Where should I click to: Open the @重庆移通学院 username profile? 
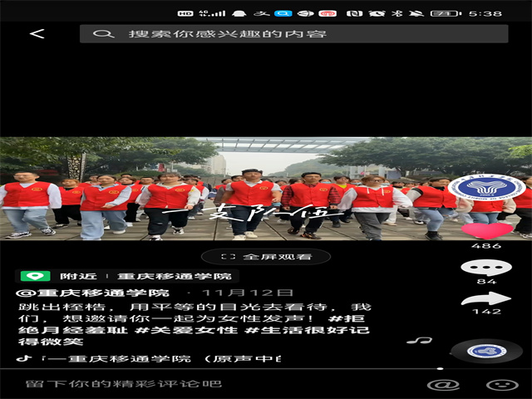coord(92,293)
